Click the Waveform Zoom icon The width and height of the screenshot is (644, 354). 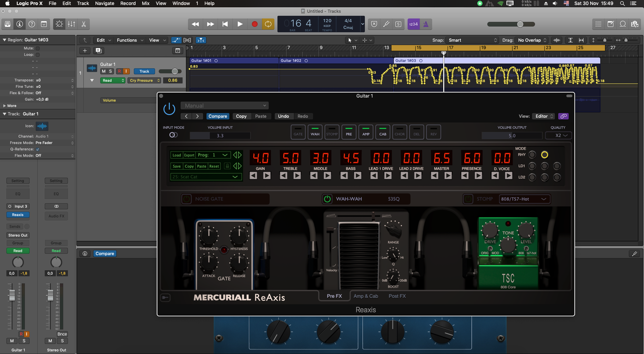(557, 40)
